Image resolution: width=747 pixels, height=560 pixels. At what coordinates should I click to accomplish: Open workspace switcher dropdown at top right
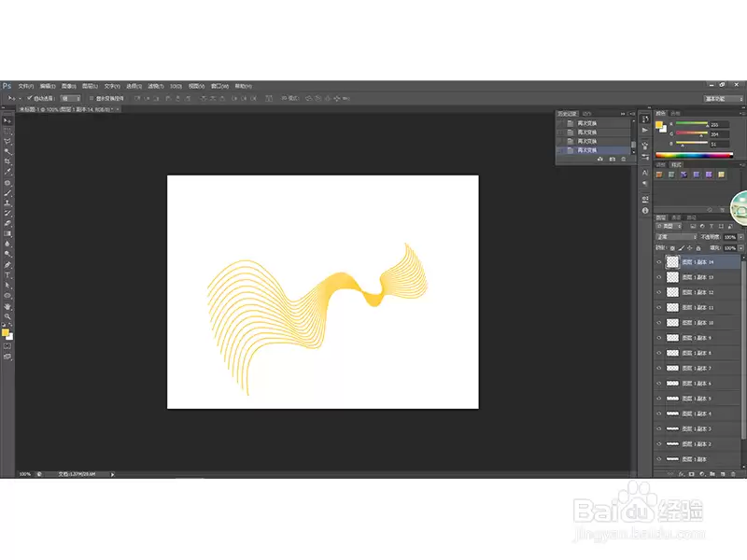[724, 99]
